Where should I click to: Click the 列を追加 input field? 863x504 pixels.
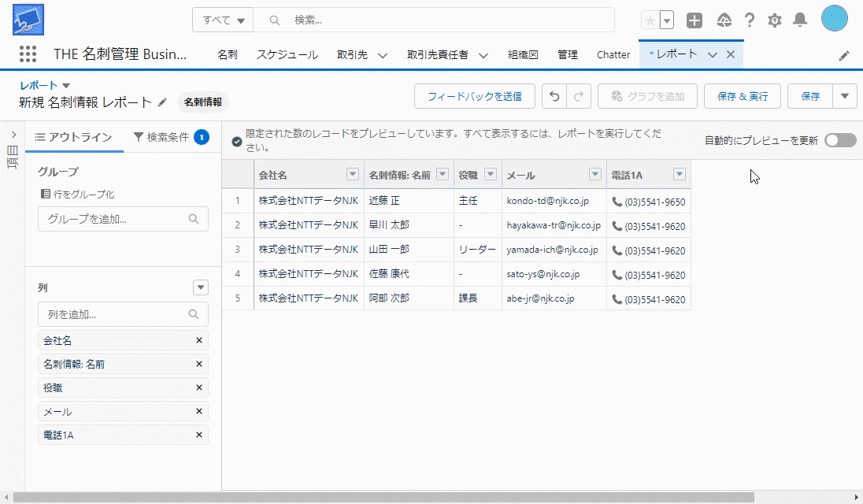coord(124,314)
